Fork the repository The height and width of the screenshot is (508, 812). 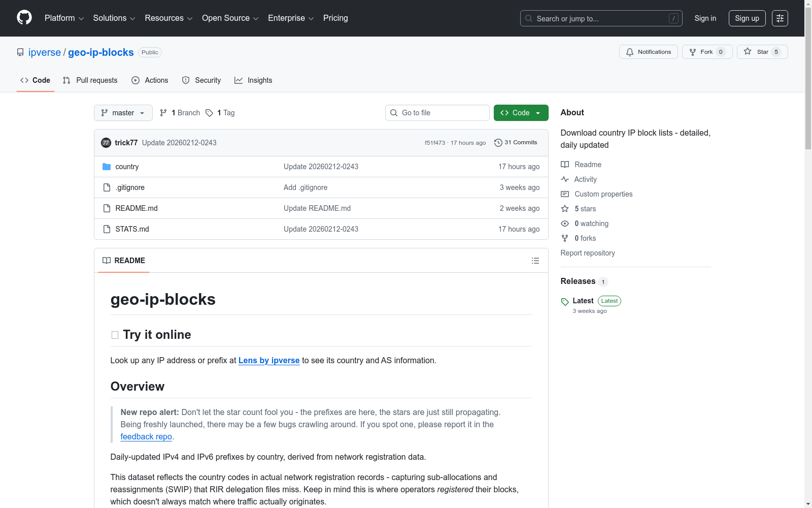(x=707, y=52)
